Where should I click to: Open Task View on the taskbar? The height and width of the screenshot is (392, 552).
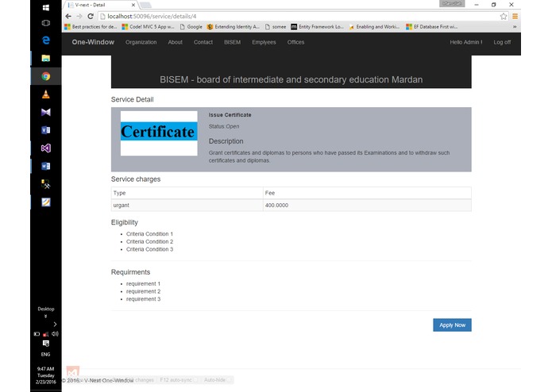[46, 23]
